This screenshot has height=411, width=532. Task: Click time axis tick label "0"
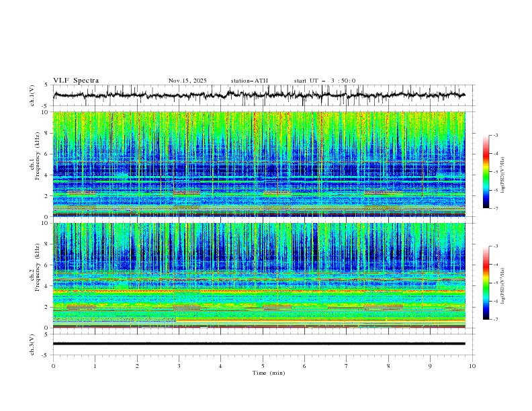[53, 366]
